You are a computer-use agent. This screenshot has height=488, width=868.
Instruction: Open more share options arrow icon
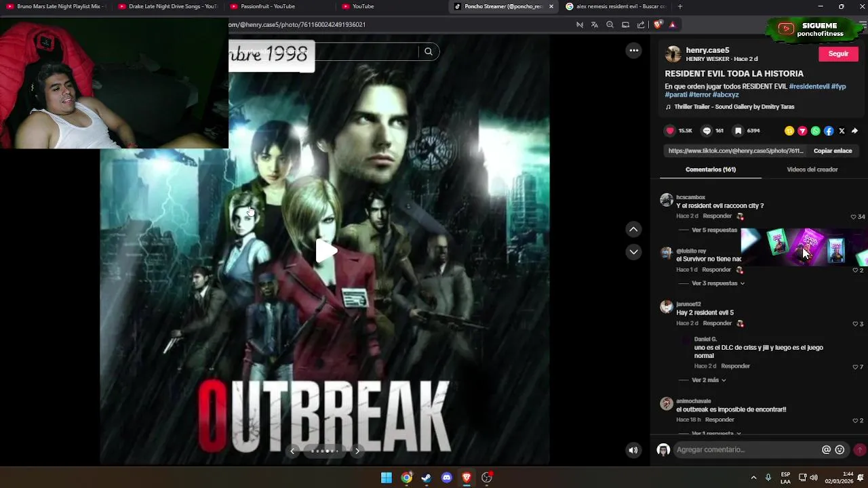coord(854,131)
